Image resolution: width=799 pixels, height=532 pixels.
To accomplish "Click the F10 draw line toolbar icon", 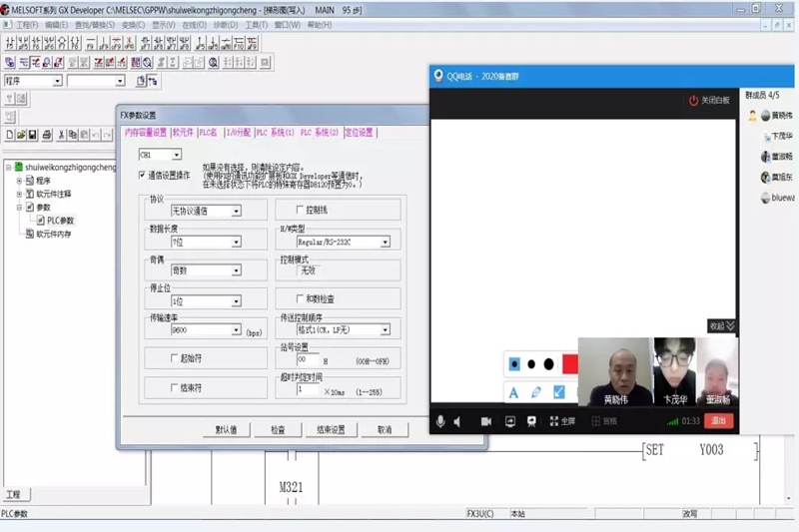I will coord(239,43).
